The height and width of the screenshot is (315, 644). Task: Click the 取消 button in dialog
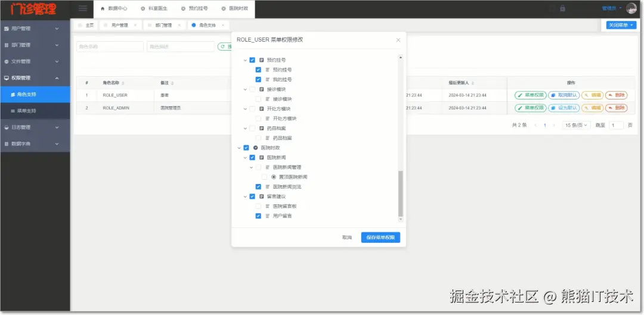point(347,238)
